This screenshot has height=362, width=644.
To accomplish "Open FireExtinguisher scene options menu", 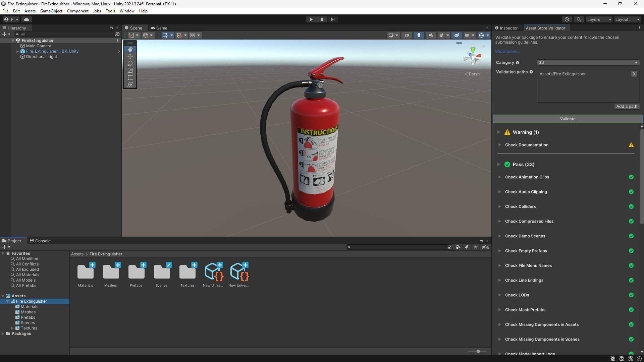I will click(117, 41).
